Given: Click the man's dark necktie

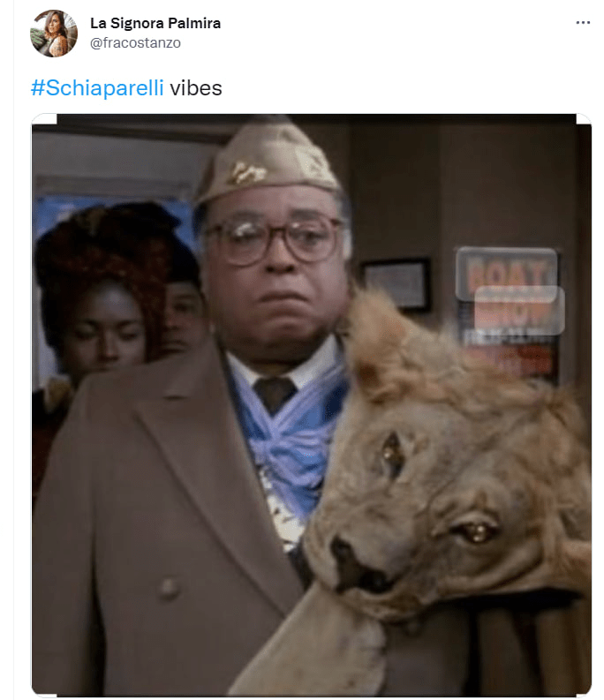Looking at the screenshot, I should click(275, 394).
